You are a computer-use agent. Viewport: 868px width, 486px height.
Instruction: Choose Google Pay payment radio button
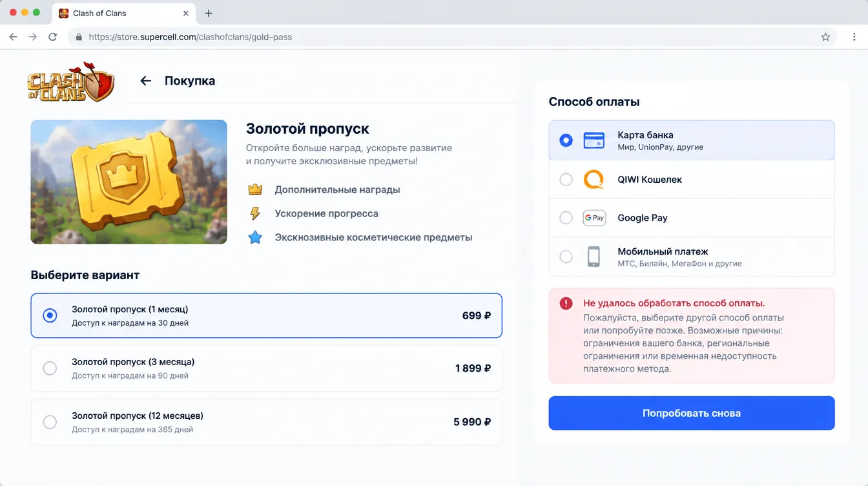[566, 218]
